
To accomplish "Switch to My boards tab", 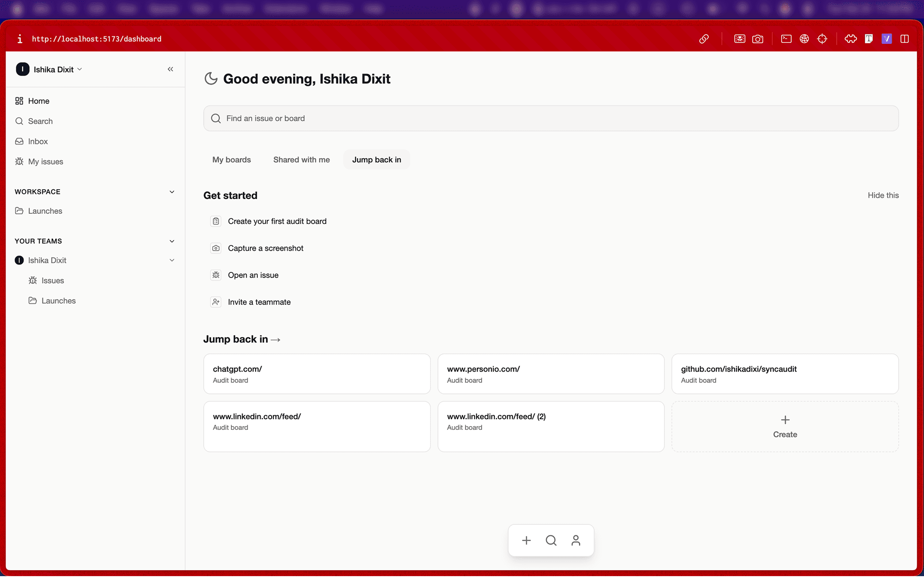I will (x=231, y=160).
